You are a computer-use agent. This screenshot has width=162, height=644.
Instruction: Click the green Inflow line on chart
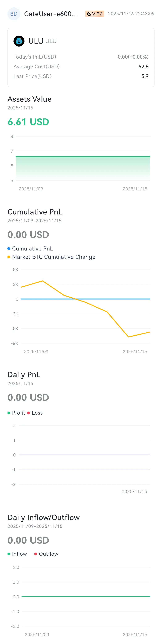point(85,596)
